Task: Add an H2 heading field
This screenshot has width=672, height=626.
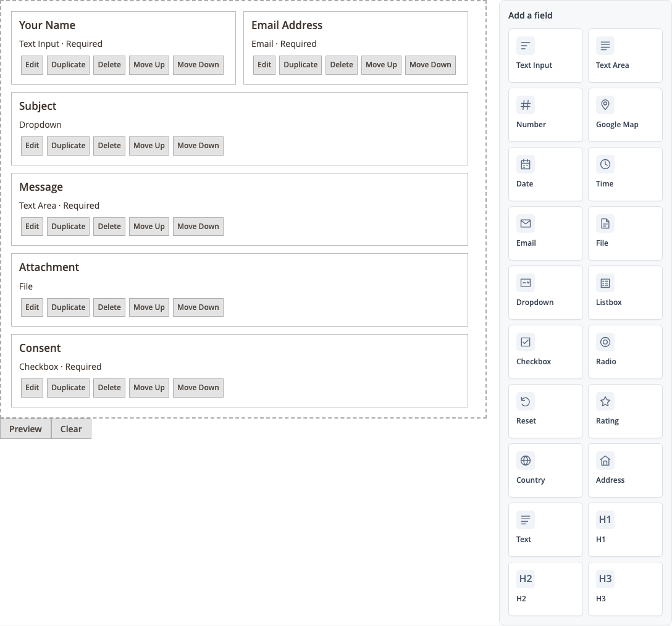Action: (545, 589)
